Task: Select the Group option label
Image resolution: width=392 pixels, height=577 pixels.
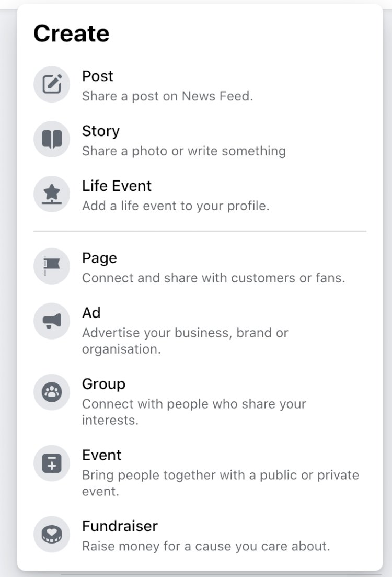Action: point(103,384)
